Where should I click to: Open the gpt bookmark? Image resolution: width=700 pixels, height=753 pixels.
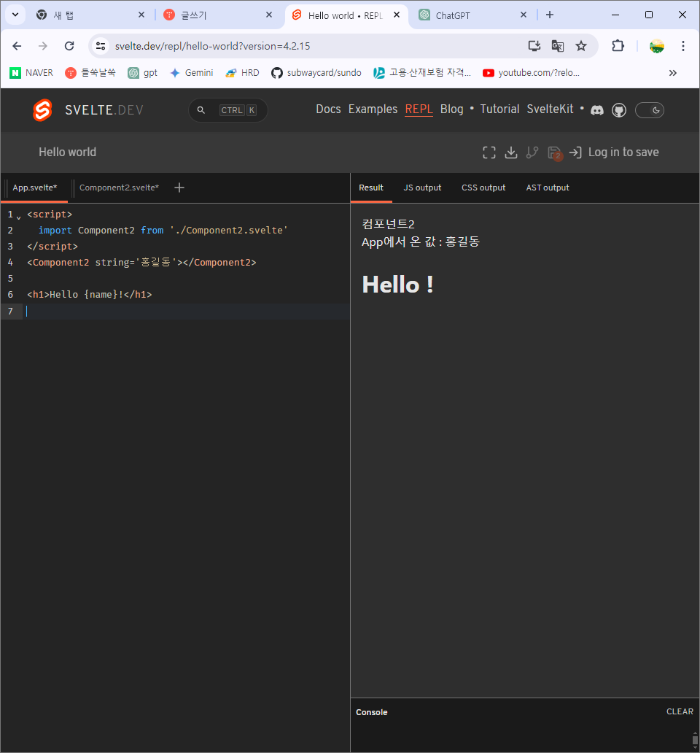(x=142, y=72)
